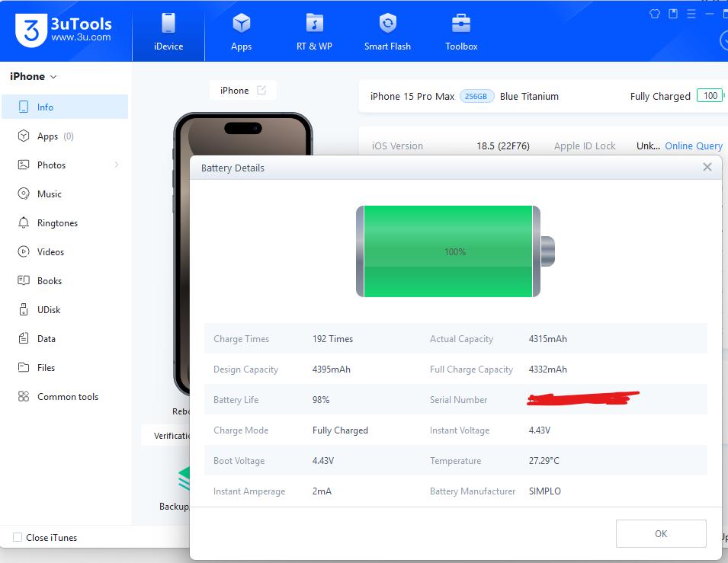The height and width of the screenshot is (563, 728).
Task: Open the title bar menu list icon
Action: pos(691,14)
